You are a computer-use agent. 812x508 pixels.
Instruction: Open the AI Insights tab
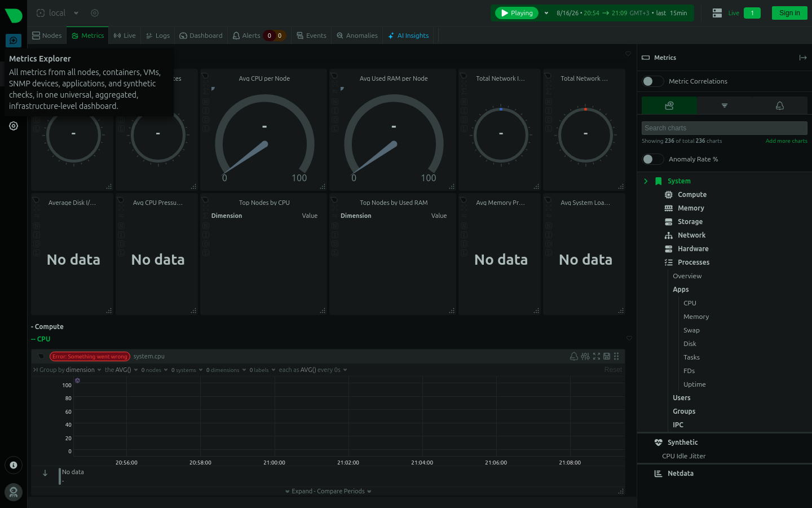tap(408, 36)
